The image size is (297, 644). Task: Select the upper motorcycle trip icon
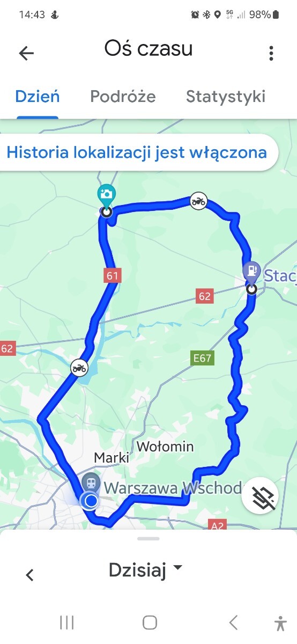tap(199, 201)
